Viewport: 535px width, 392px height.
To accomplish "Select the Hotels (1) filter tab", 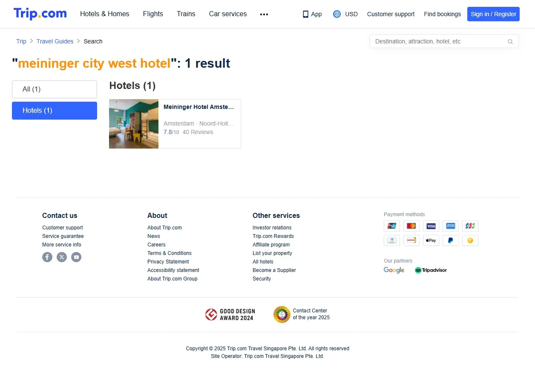I will pyautogui.click(x=55, y=111).
